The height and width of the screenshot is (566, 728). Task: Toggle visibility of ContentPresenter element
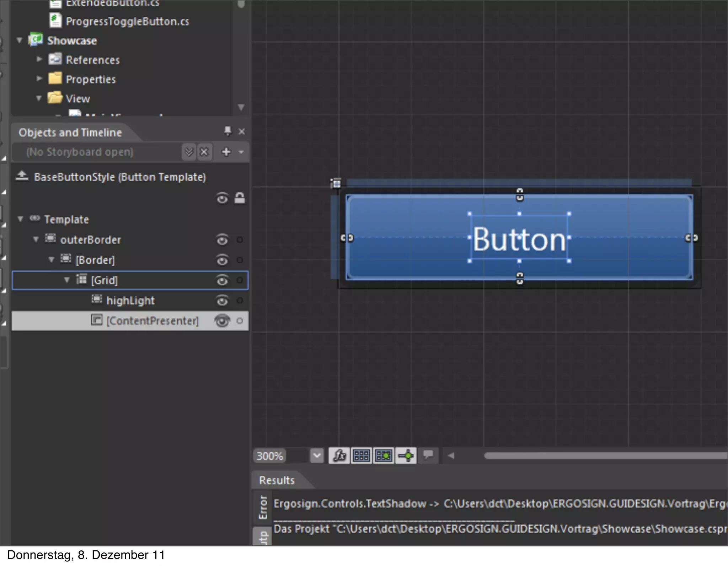222,321
